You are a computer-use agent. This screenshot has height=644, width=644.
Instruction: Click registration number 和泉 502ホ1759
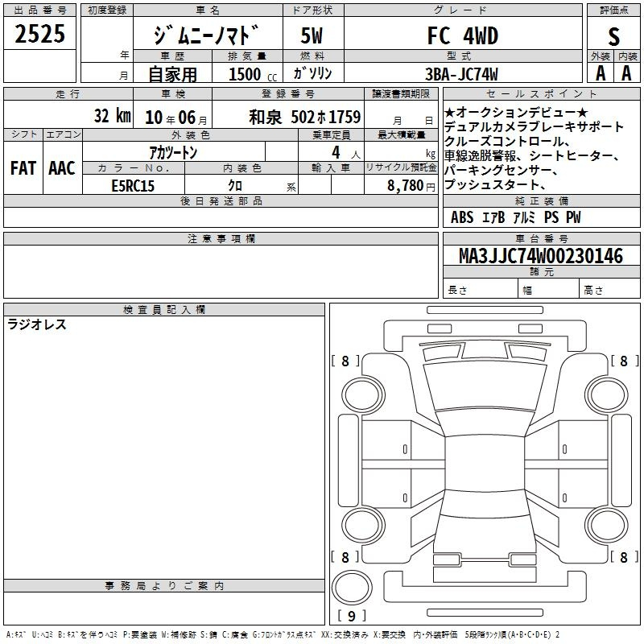pyautogui.click(x=305, y=117)
